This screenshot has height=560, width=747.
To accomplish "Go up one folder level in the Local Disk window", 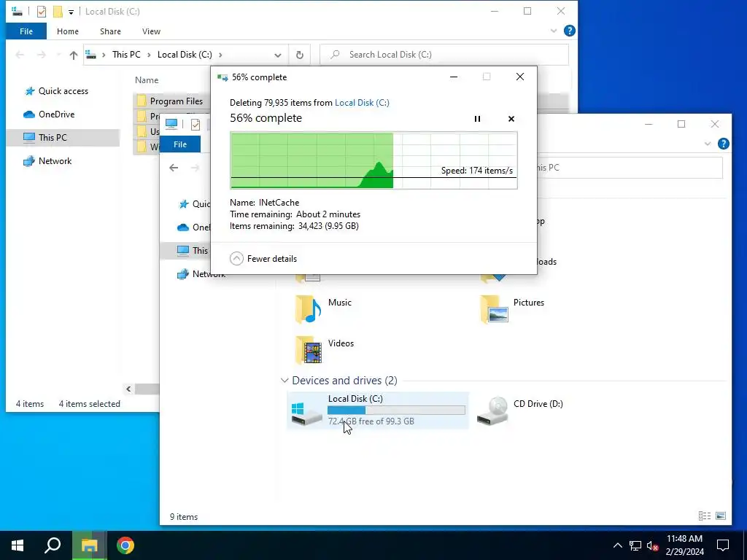I will 74,55.
